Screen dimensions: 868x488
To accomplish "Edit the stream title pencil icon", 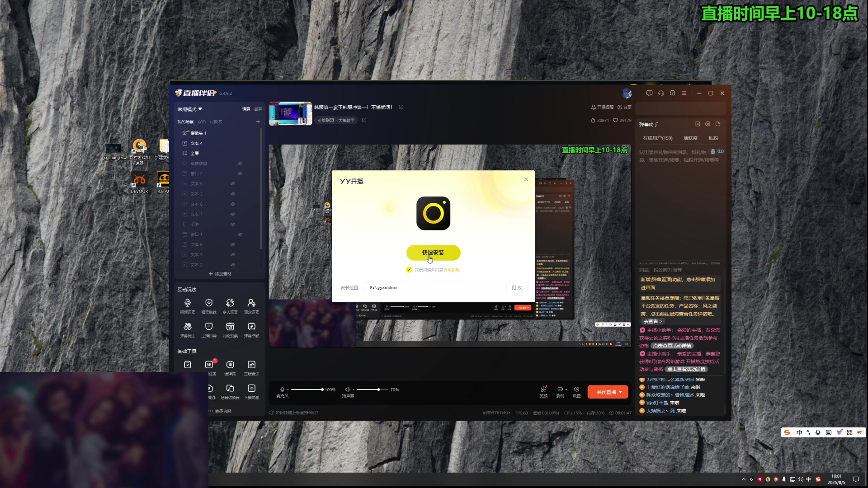I will [x=401, y=107].
